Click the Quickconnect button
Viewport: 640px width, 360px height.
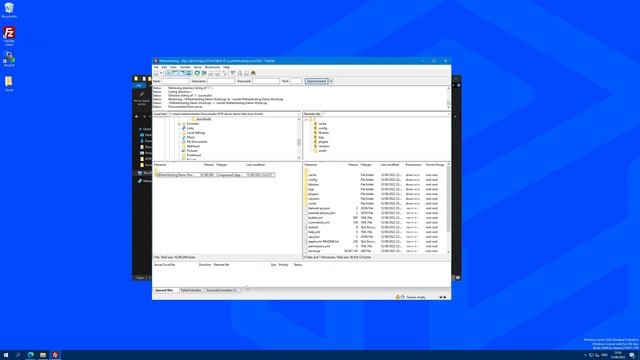(x=316, y=81)
